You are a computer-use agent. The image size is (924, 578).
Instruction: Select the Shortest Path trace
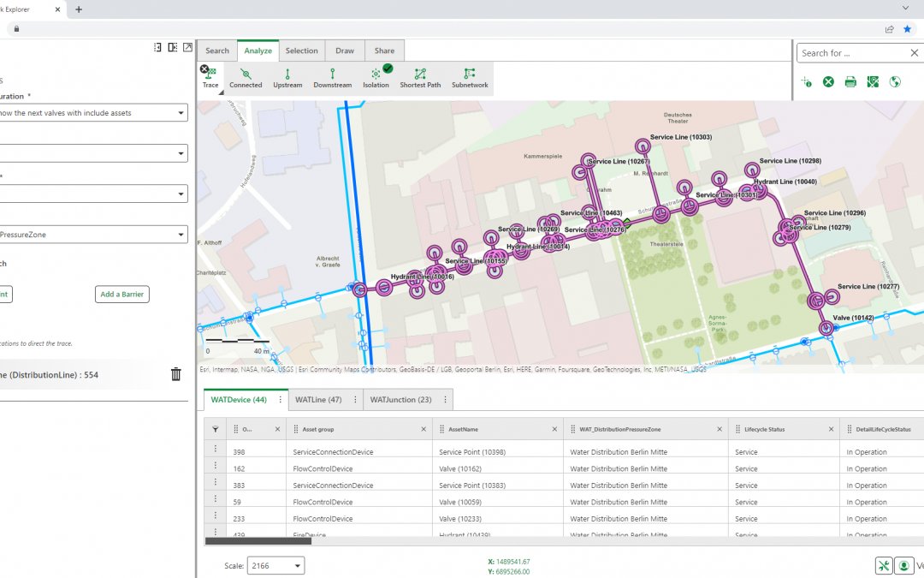(420, 77)
